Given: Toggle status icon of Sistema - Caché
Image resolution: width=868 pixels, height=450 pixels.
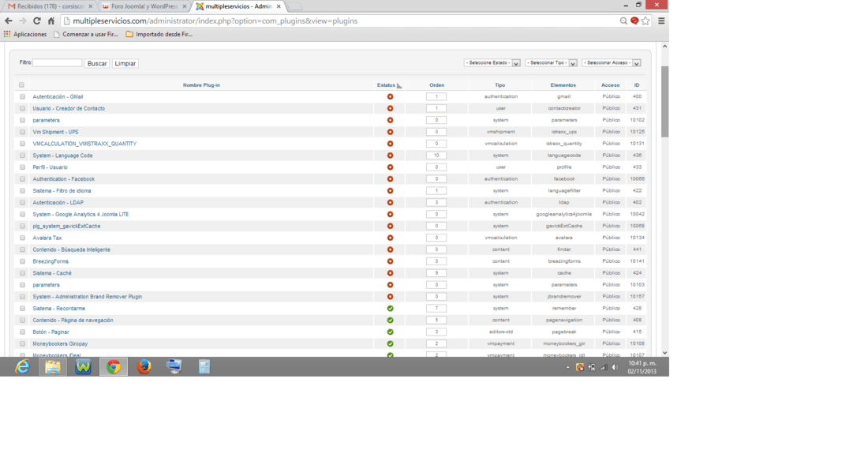Looking at the screenshot, I should tap(391, 273).
